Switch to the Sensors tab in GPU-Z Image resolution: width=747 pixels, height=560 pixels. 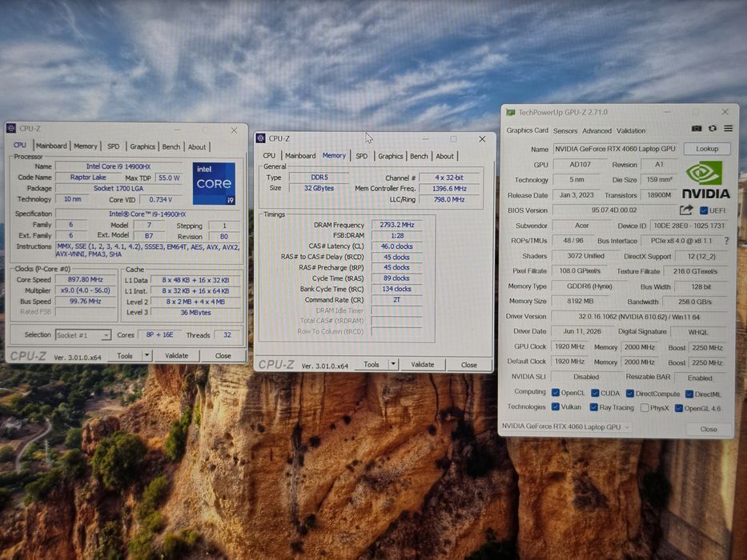565,131
